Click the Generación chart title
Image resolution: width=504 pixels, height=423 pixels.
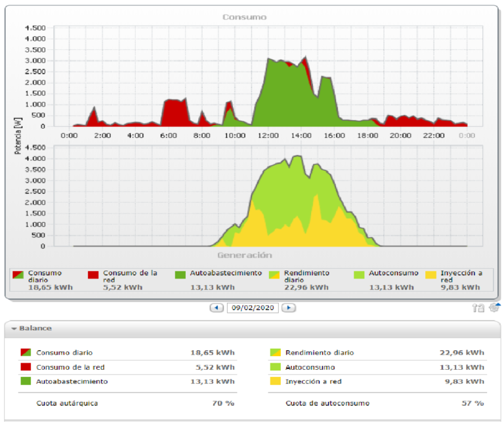pos(244,255)
